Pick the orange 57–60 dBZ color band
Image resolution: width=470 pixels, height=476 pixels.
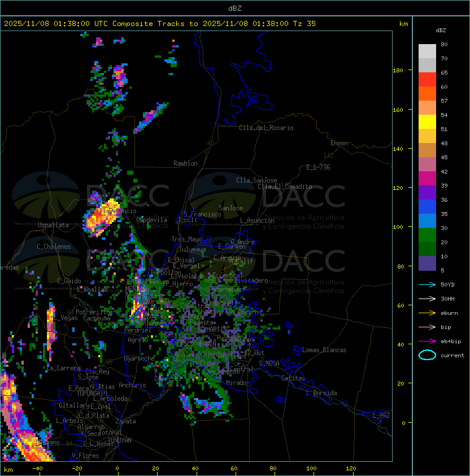[427, 93]
